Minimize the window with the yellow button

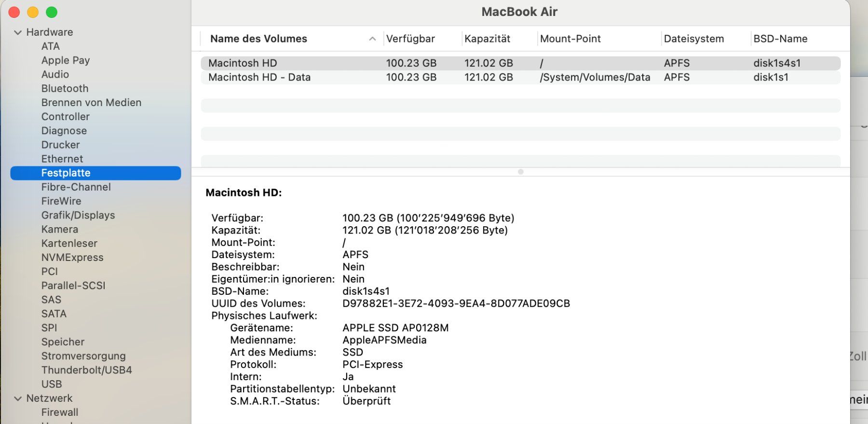[33, 12]
